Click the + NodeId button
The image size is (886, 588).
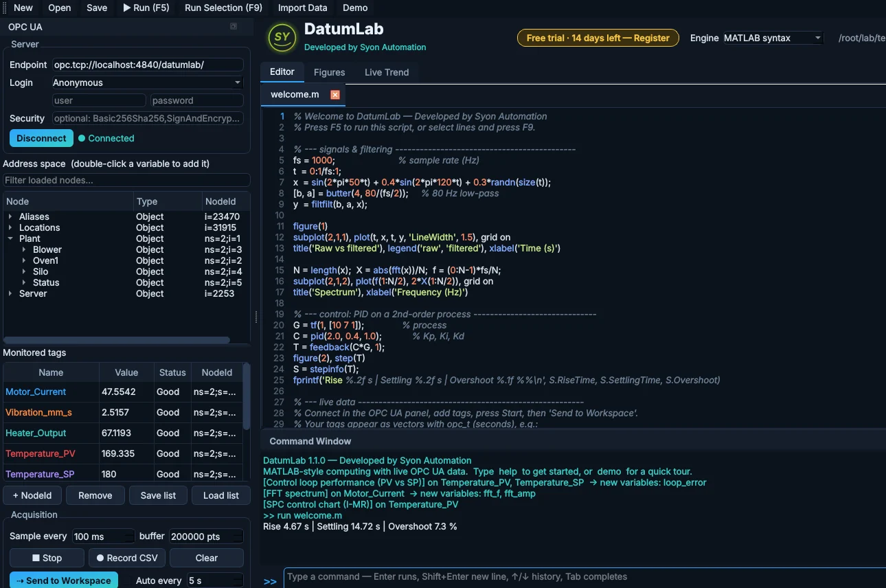click(32, 495)
